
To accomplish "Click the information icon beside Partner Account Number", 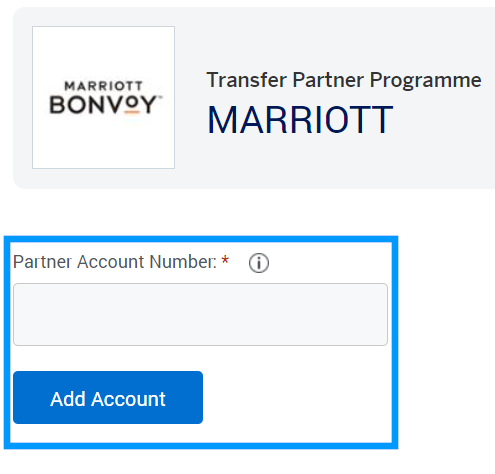I will (259, 263).
